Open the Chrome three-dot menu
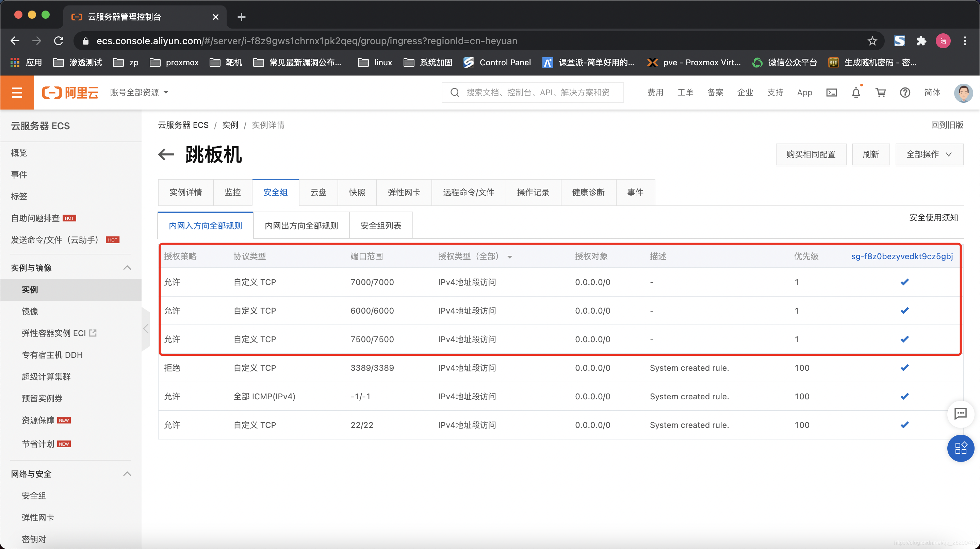980x549 pixels. point(965,41)
